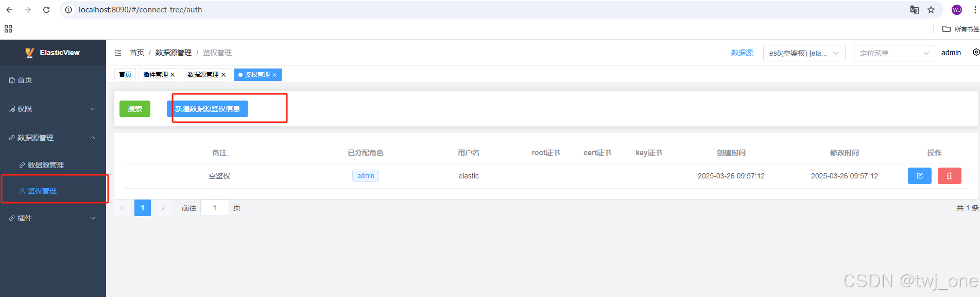Click the root证书 column header
The image size is (980, 297).
(x=546, y=153)
